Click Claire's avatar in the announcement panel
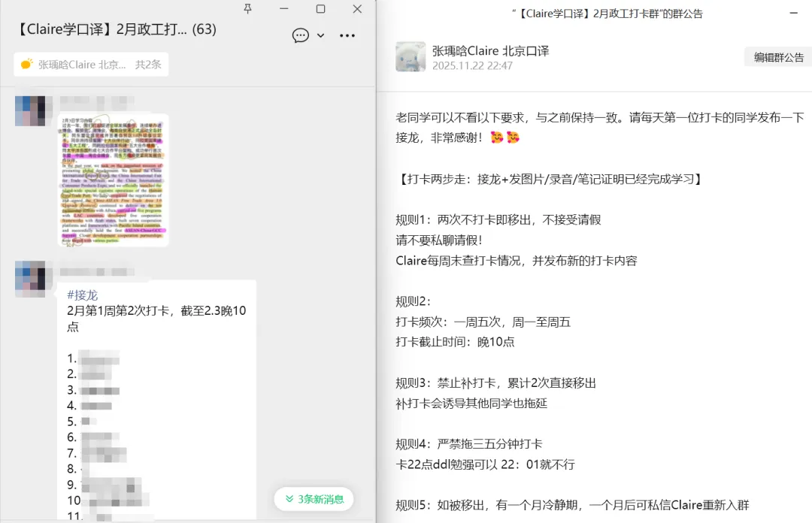The width and height of the screenshot is (812, 523). pyautogui.click(x=410, y=57)
